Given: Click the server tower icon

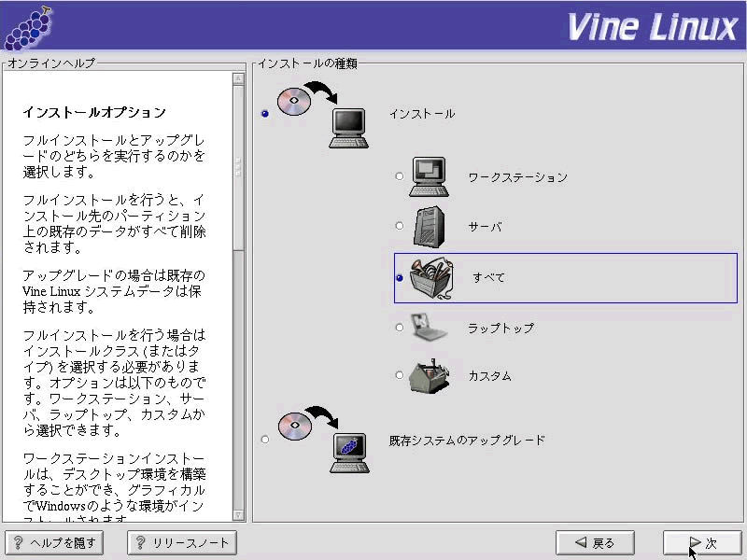Looking at the screenshot, I should click(x=429, y=227).
